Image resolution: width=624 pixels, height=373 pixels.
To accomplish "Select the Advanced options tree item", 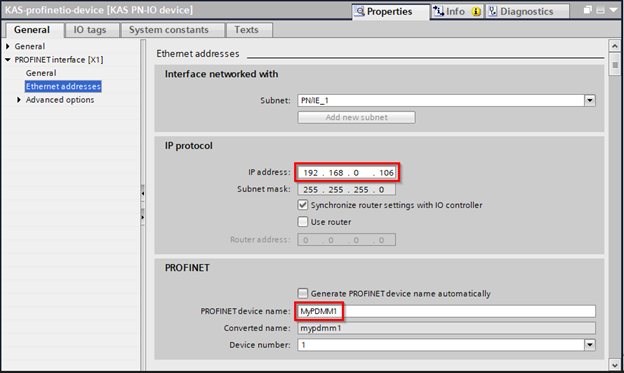I will (x=60, y=100).
